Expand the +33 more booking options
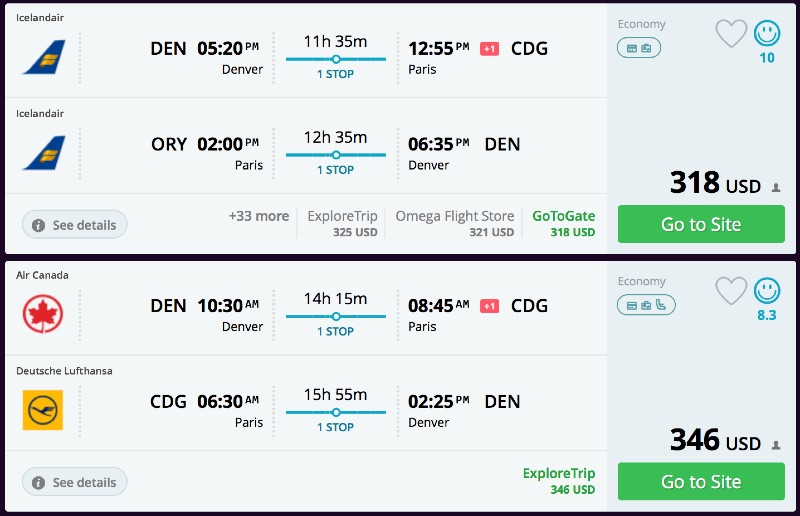Image resolution: width=800 pixels, height=516 pixels. pos(258,216)
